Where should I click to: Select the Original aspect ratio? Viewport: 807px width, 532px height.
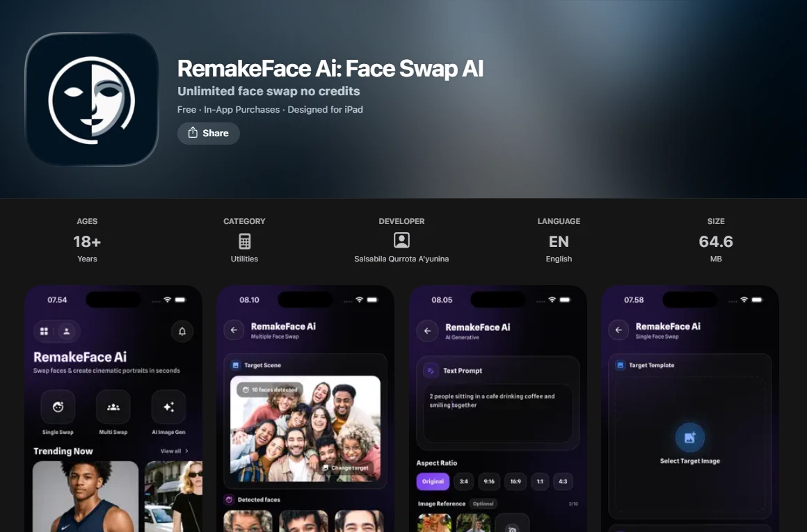pyautogui.click(x=433, y=481)
